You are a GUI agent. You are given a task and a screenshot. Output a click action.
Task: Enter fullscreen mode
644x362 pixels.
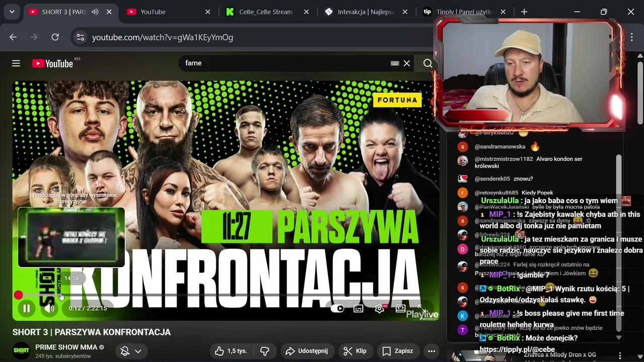tap(422, 308)
